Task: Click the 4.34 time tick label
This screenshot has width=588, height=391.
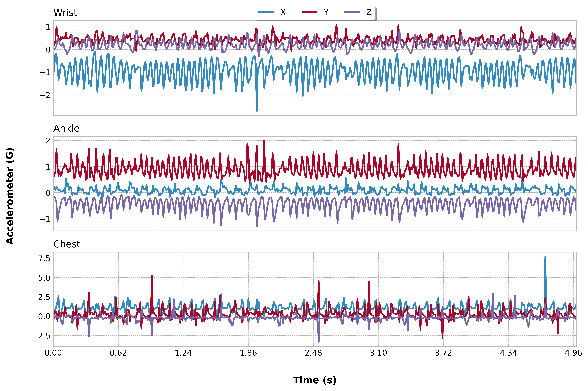Action: (508, 353)
